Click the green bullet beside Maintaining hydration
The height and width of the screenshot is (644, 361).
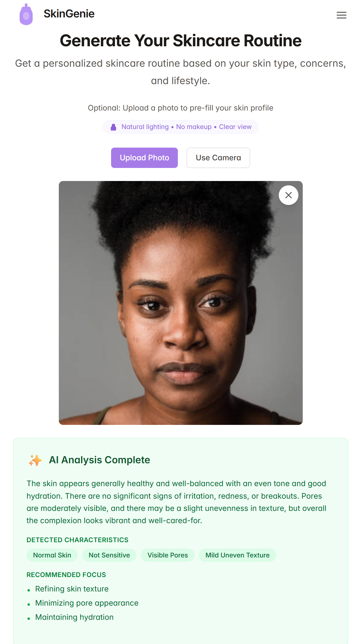click(29, 618)
